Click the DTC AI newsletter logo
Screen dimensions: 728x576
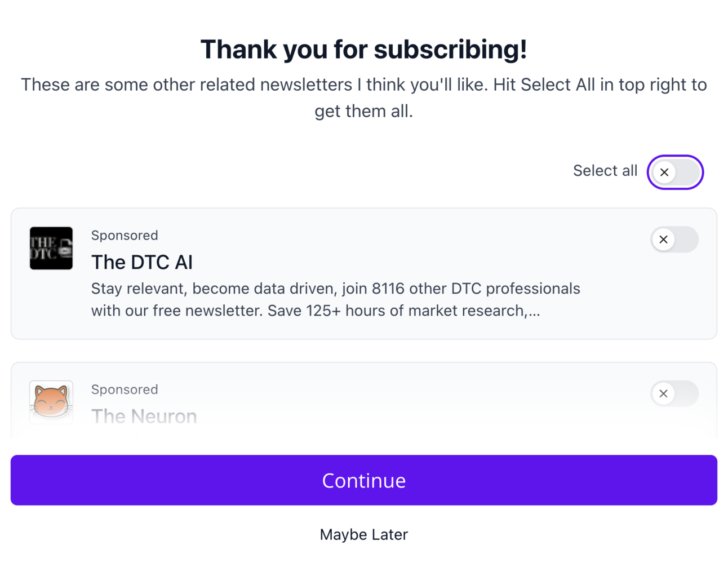pos(51,249)
